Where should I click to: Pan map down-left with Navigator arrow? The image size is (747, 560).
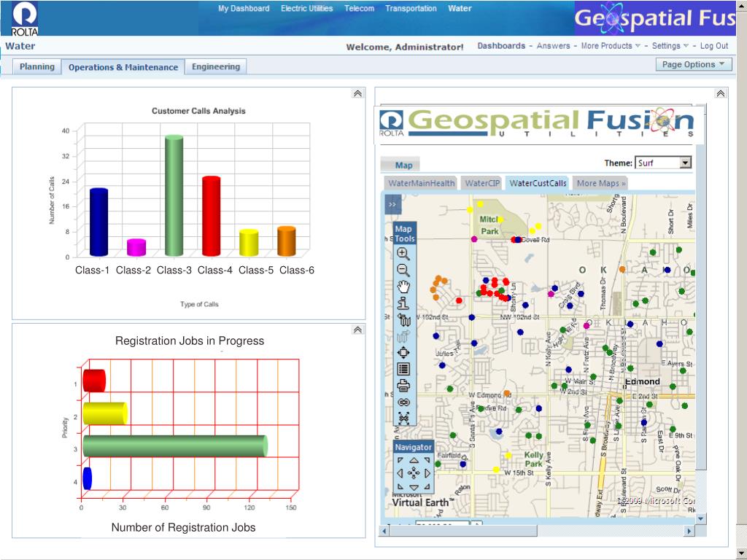400,486
